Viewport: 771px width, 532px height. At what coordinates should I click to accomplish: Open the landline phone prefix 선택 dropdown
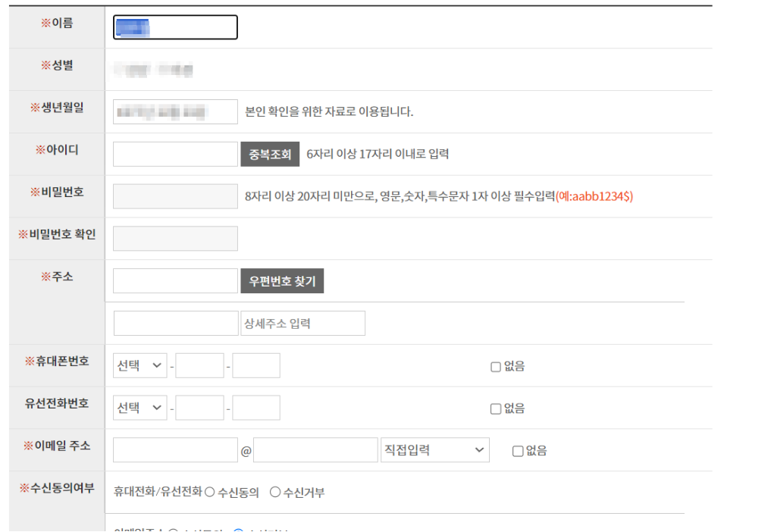click(139, 407)
